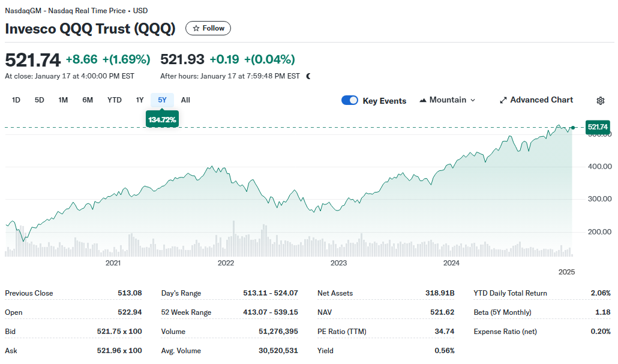
Task: Select the All time range tab
Action: tap(185, 100)
